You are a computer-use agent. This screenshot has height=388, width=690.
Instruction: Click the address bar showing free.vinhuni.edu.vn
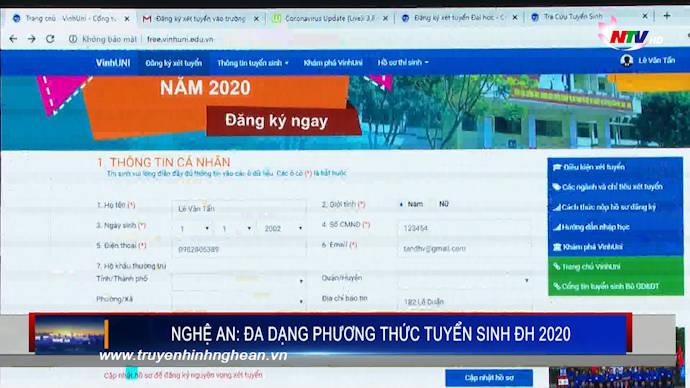(180, 39)
